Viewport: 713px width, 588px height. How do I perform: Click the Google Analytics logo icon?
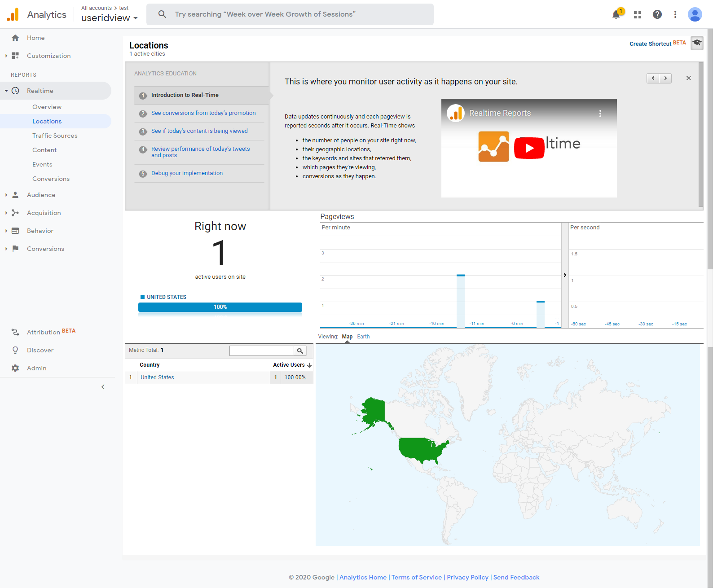pos(13,14)
